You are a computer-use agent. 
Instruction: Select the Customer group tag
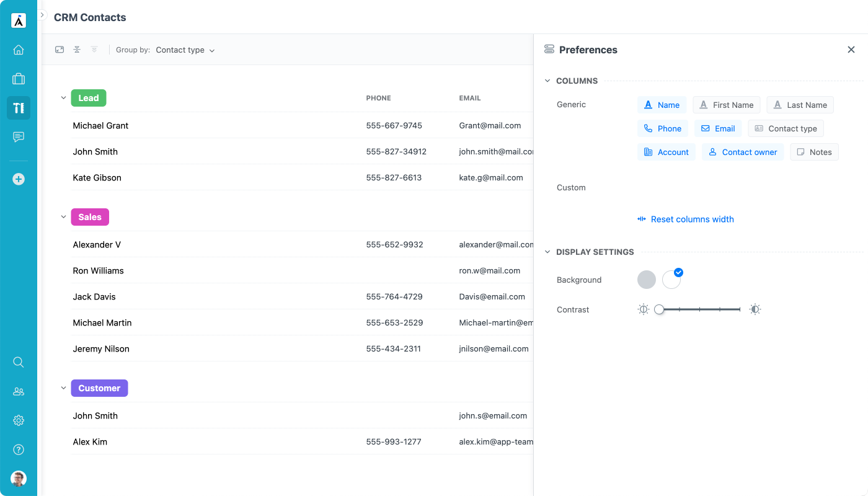tap(99, 388)
